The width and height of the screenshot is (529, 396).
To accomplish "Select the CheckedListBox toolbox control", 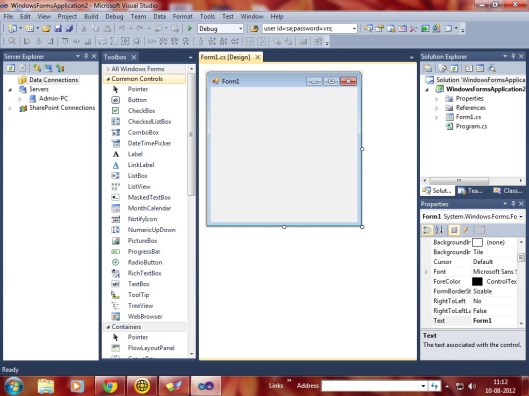I will [x=149, y=121].
